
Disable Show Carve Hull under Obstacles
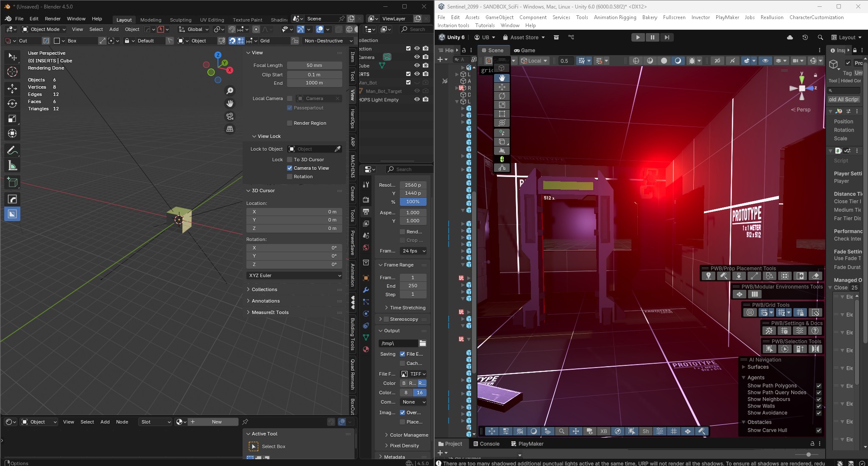tap(818, 430)
